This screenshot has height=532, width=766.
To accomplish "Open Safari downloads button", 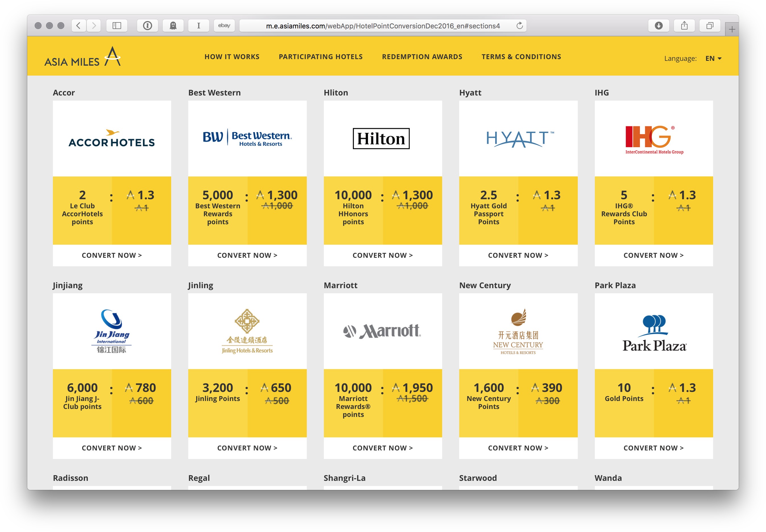I will coord(658,26).
